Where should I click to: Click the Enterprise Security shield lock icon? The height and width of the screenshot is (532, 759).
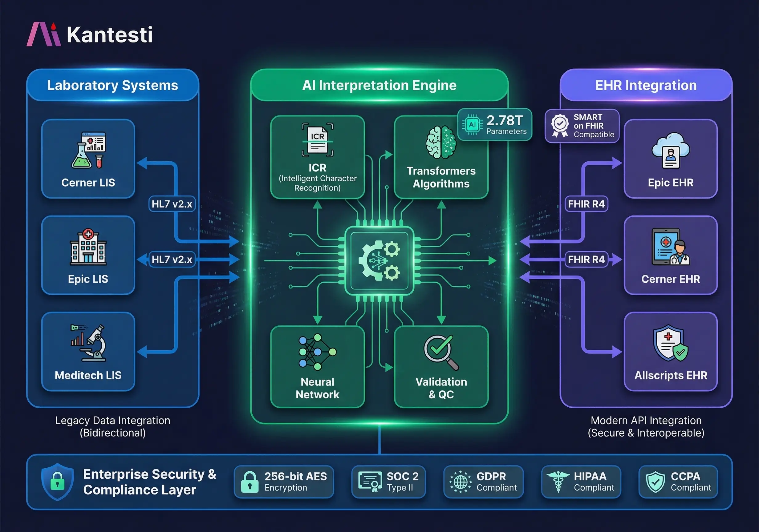58,482
